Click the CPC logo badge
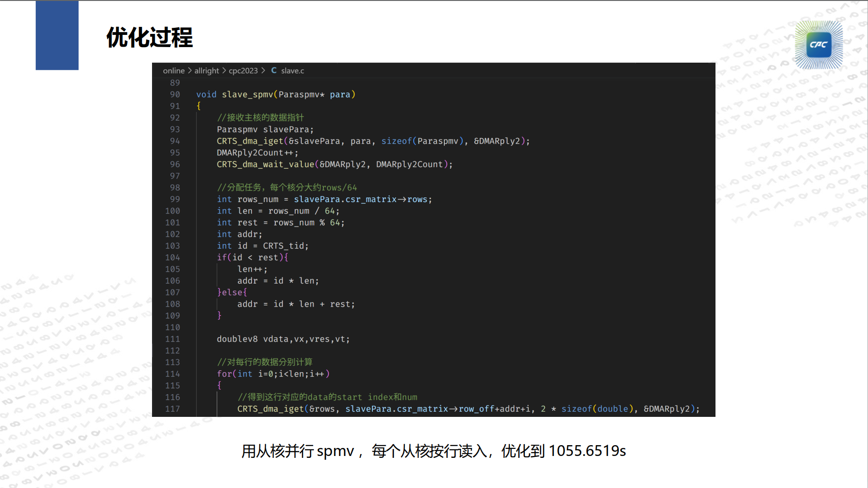Viewport: 868px width, 488px height. point(819,45)
